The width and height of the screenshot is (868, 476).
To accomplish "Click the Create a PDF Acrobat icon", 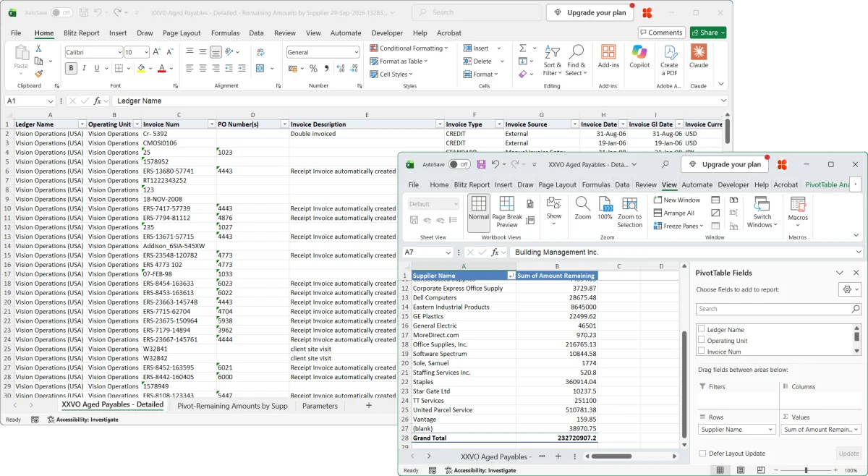I will [669, 59].
